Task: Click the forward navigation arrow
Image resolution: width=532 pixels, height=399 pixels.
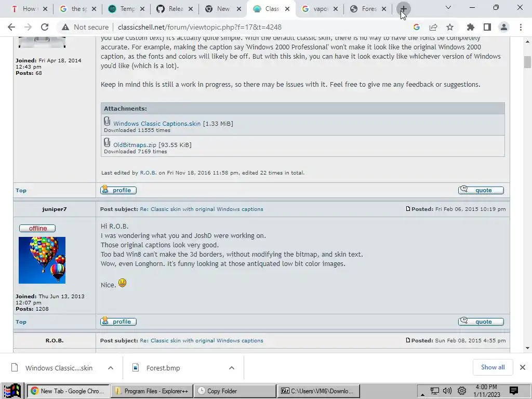Action: (x=28, y=27)
